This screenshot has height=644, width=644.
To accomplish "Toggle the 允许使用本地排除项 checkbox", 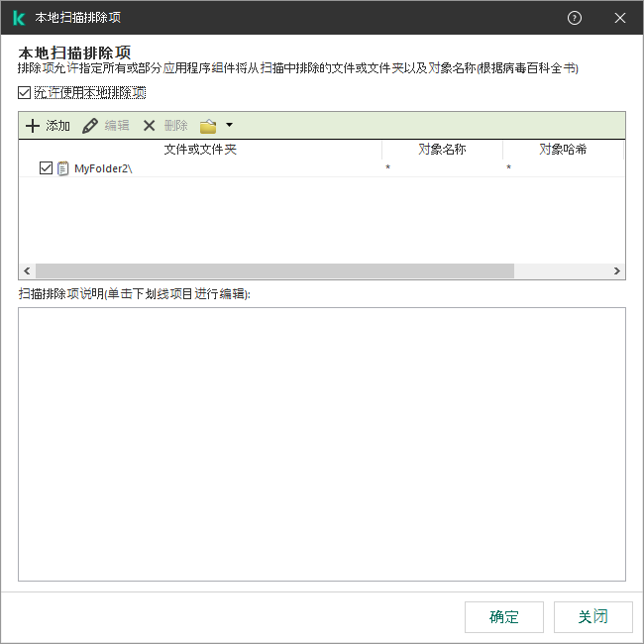I will [x=25, y=93].
